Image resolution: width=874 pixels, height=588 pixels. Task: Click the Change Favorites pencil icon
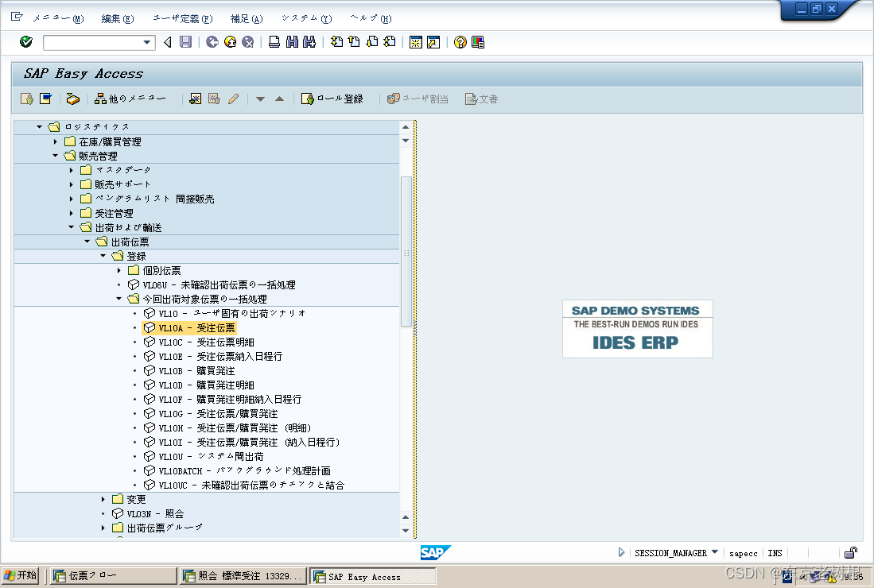pyautogui.click(x=233, y=99)
